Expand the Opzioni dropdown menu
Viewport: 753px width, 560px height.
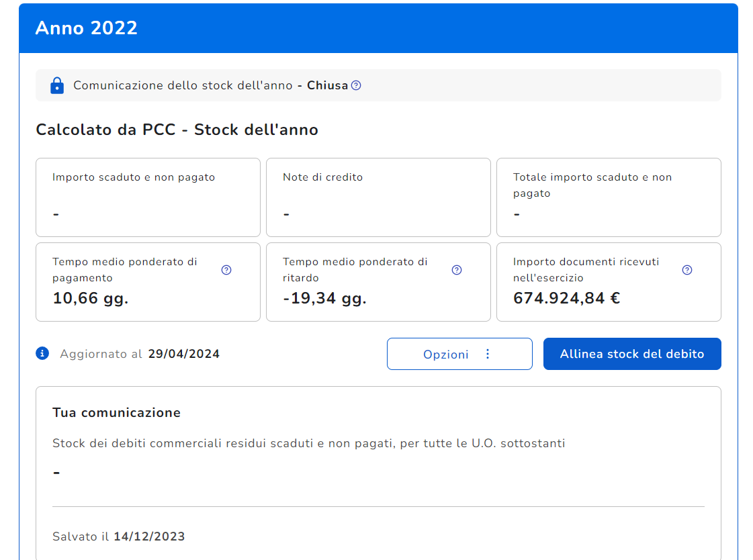[459, 354]
